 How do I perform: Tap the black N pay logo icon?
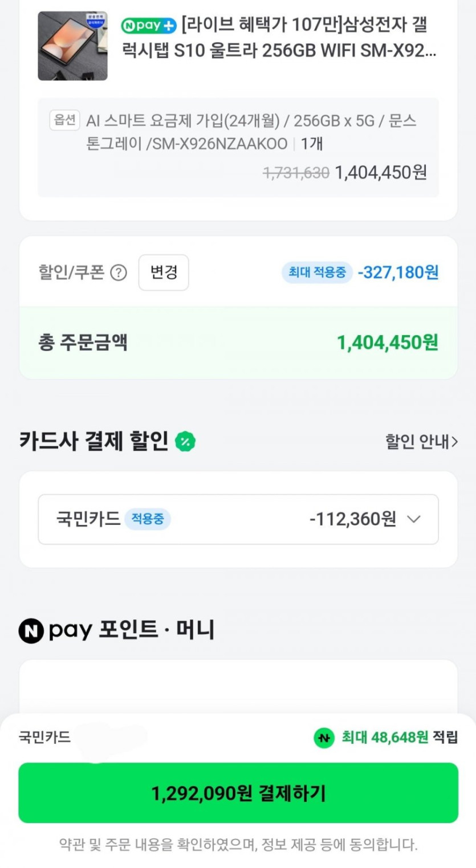pos(31,631)
